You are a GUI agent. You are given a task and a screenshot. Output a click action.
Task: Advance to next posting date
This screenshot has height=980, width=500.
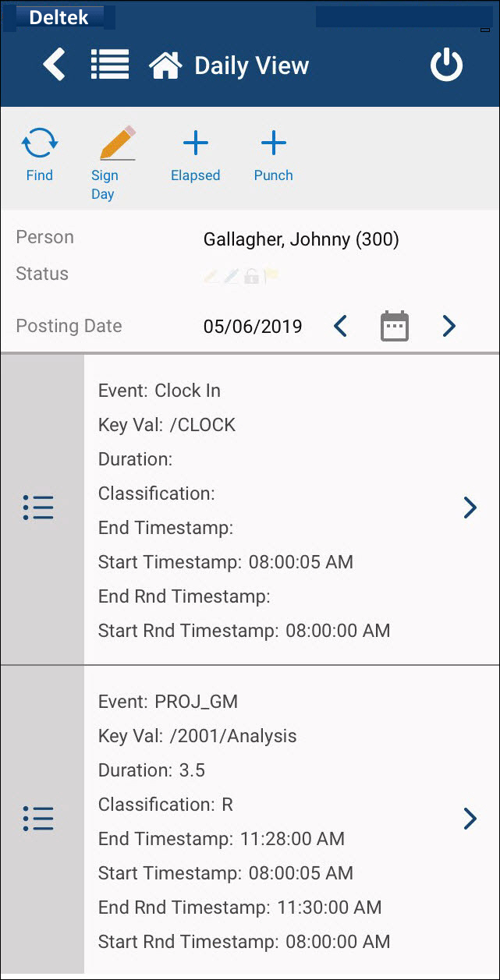click(x=449, y=326)
